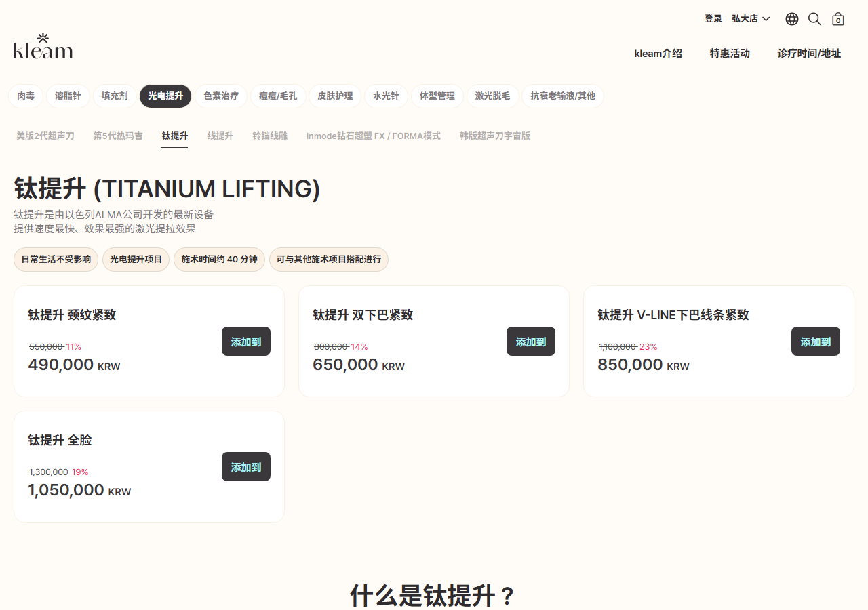
Task: Click the 日常生活不受影响 tag
Action: pos(56,260)
